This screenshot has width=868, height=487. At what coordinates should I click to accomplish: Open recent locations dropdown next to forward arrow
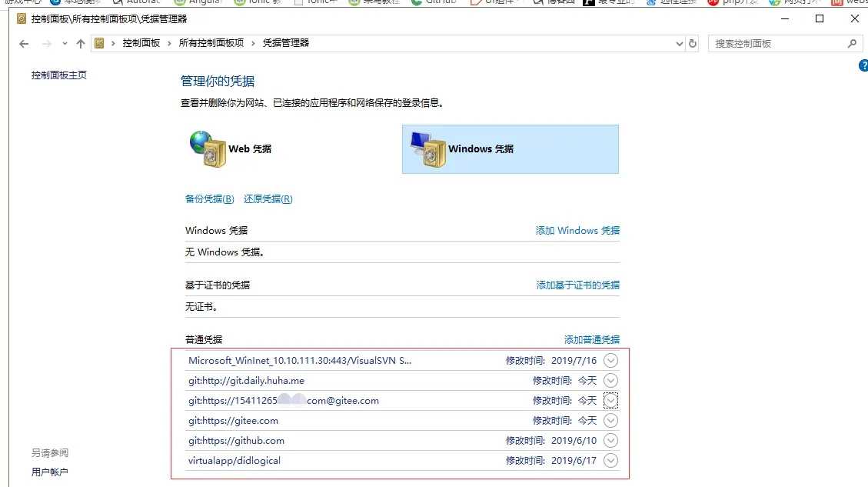pyautogui.click(x=65, y=43)
